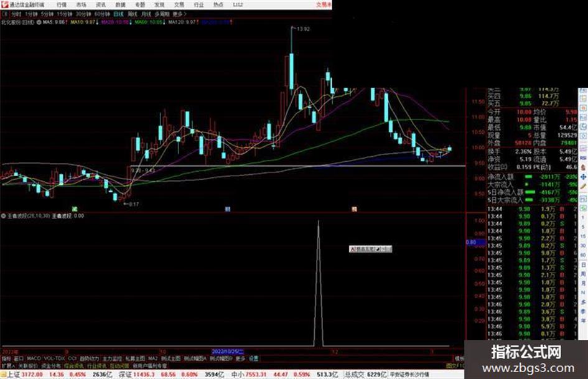Open the 行情 menu
This screenshot has width=588, height=379.
62,5
